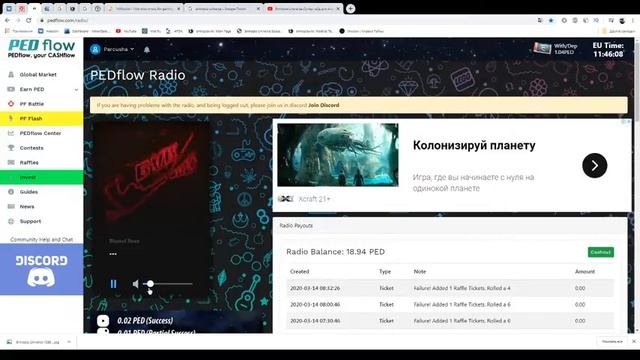Click the ad headline Колонизируй планету

pyautogui.click(x=474, y=145)
